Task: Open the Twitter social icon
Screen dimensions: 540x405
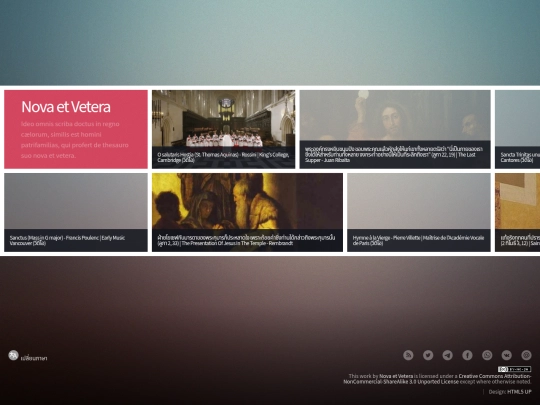Action: (428, 355)
